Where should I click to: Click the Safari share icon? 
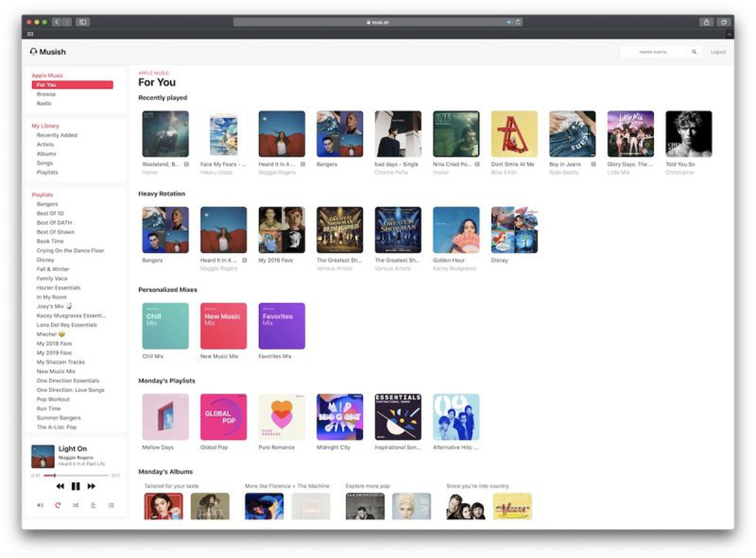coord(706,22)
